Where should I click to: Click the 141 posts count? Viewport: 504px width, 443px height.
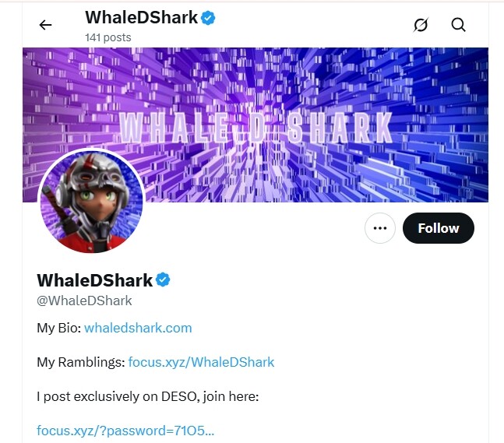[x=107, y=37]
